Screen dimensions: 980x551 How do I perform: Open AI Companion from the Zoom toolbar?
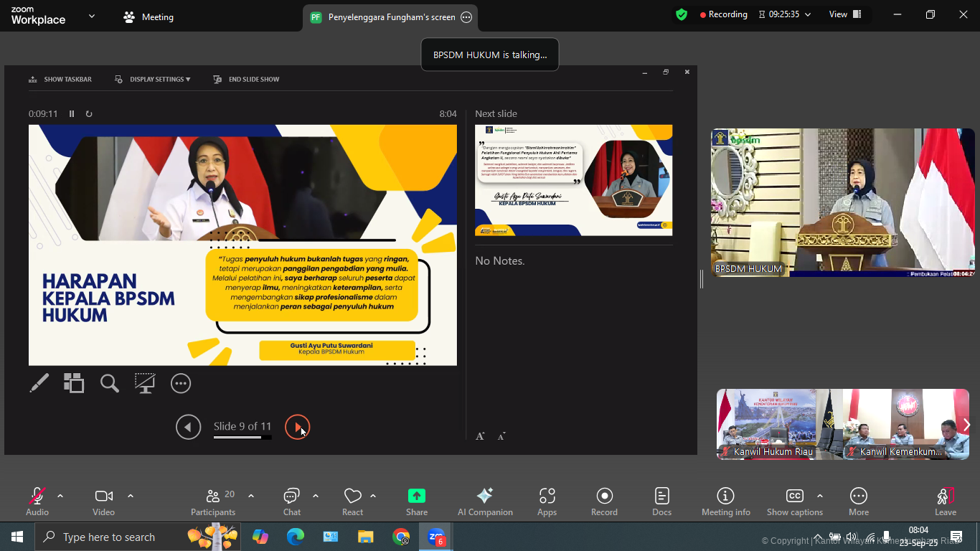point(485,500)
